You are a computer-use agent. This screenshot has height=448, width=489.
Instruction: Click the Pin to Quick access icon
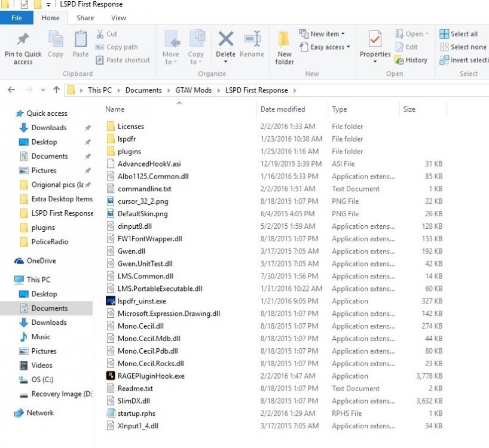[x=23, y=39]
